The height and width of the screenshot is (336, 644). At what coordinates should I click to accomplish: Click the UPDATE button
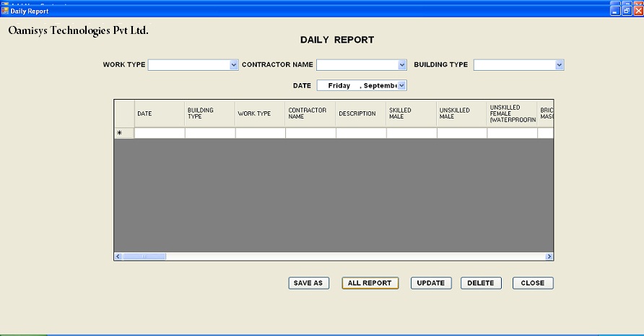tap(431, 283)
